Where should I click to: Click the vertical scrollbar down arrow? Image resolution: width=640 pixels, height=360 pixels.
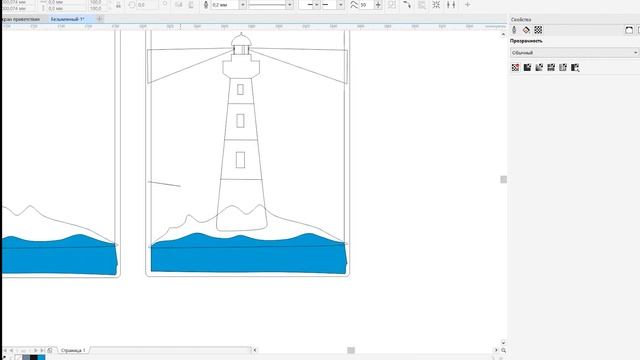[503, 343]
